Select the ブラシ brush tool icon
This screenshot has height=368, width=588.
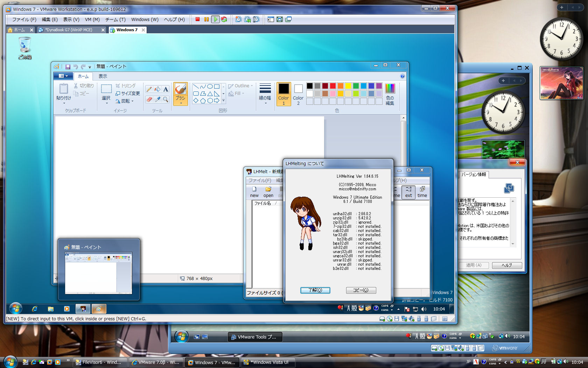[180, 89]
